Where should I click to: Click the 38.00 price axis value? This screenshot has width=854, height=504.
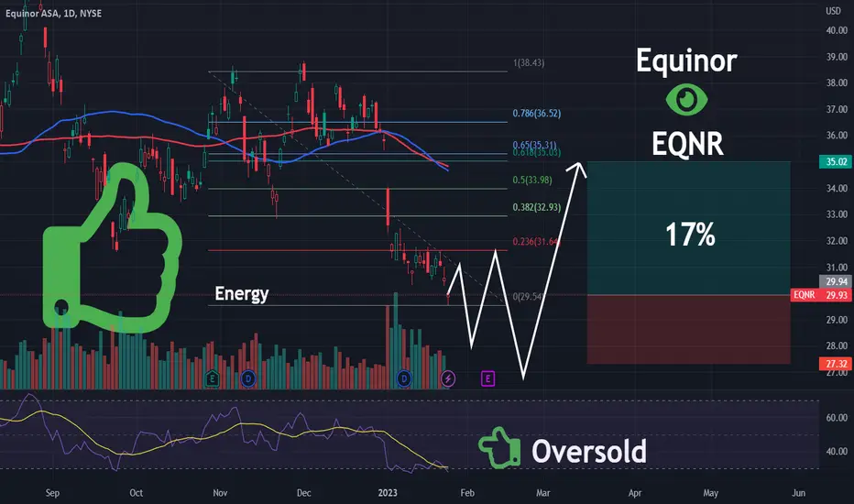coord(837,82)
